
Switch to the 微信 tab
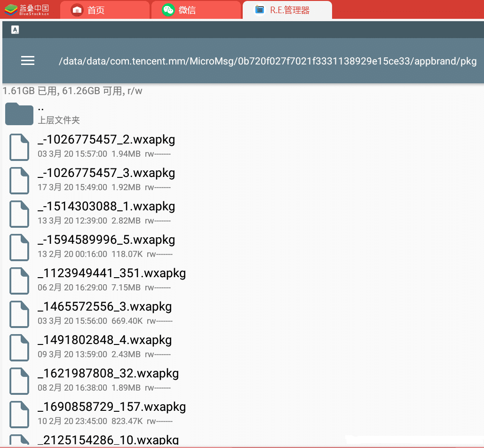(196, 10)
